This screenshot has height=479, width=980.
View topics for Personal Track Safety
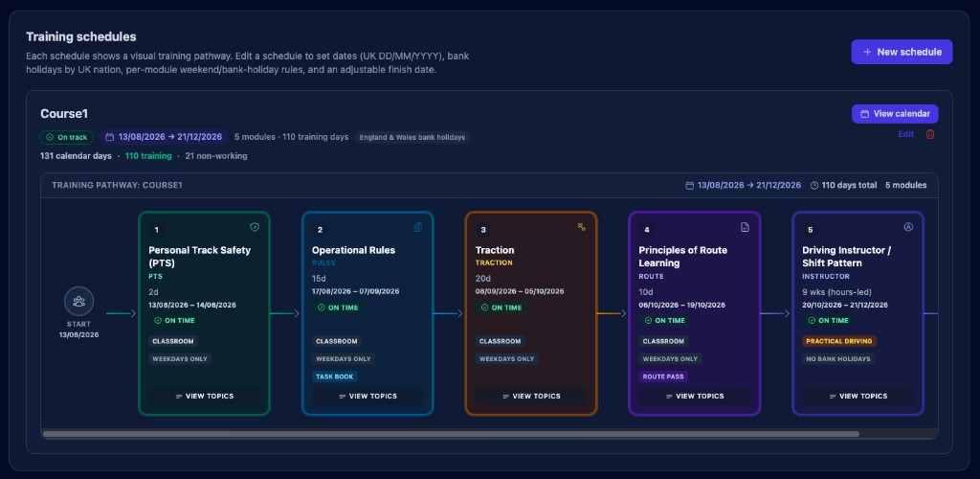205,396
